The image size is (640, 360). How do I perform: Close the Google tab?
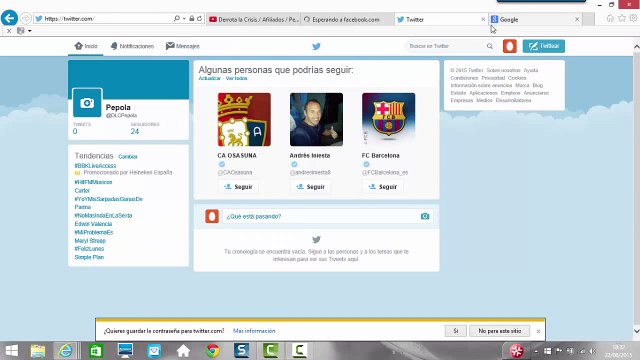(x=577, y=19)
